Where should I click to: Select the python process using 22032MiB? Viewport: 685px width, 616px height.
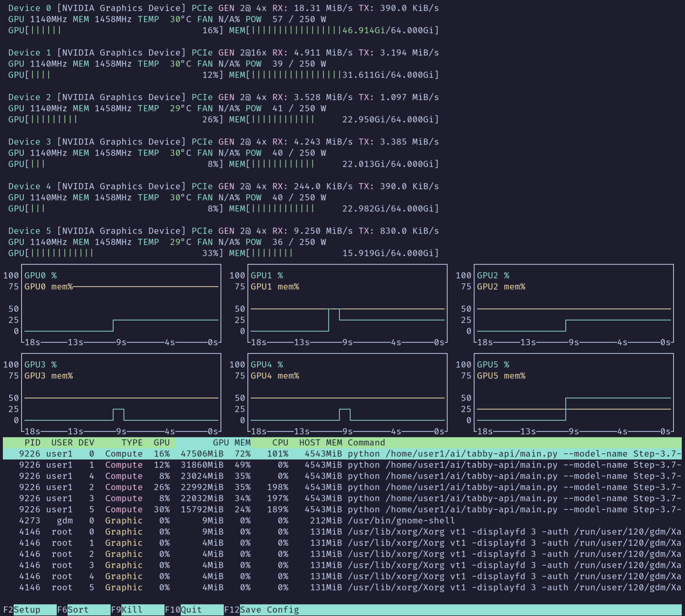tap(342, 498)
